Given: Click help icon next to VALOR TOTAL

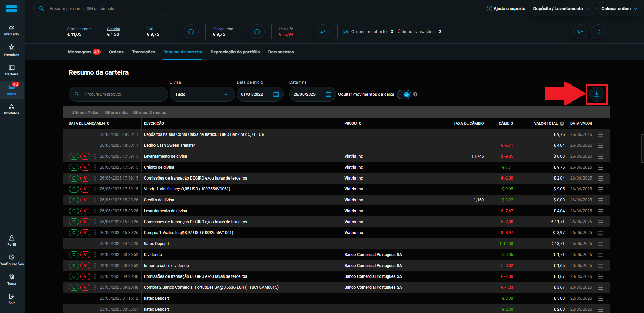Looking at the screenshot, I should (562, 124).
